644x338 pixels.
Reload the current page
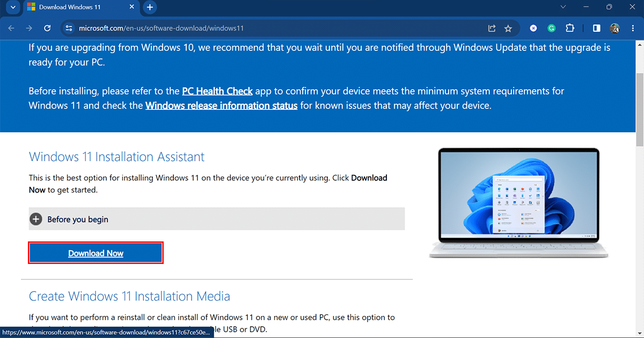[x=47, y=28]
